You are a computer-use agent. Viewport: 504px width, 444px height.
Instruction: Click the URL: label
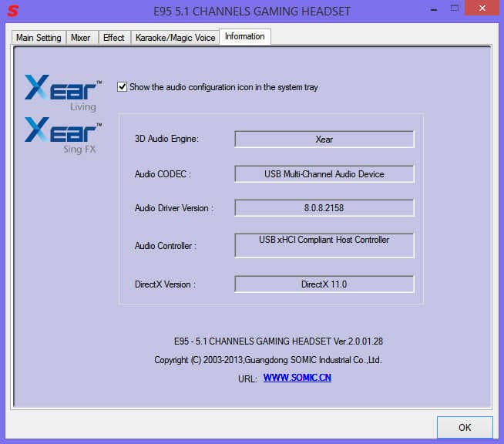(247, 378)
